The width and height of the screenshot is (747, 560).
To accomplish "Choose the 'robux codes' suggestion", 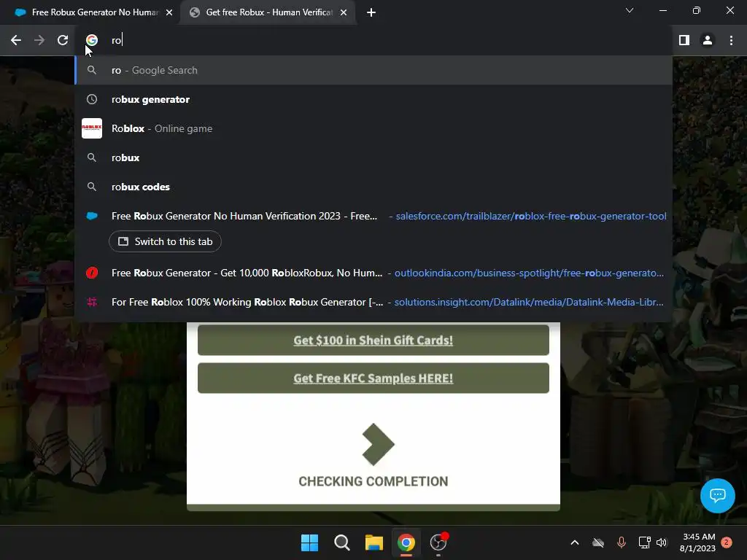I will pyautogui.click(x=374, y=187).
